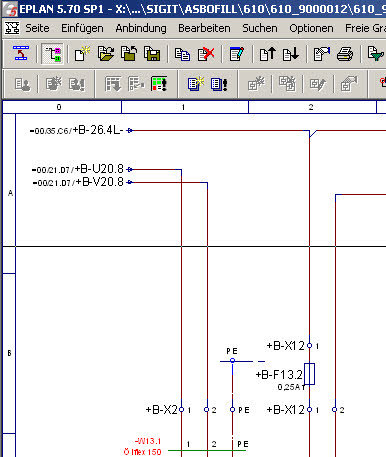Click the folder icon with up arrow
This screenshot has width=386, height=457.
click(129, 54)
